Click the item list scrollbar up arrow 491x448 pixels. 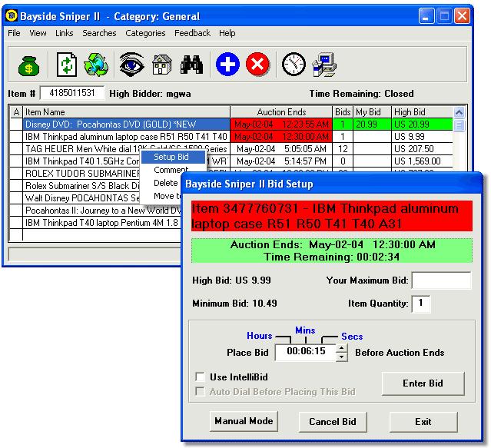pos(459,112)
